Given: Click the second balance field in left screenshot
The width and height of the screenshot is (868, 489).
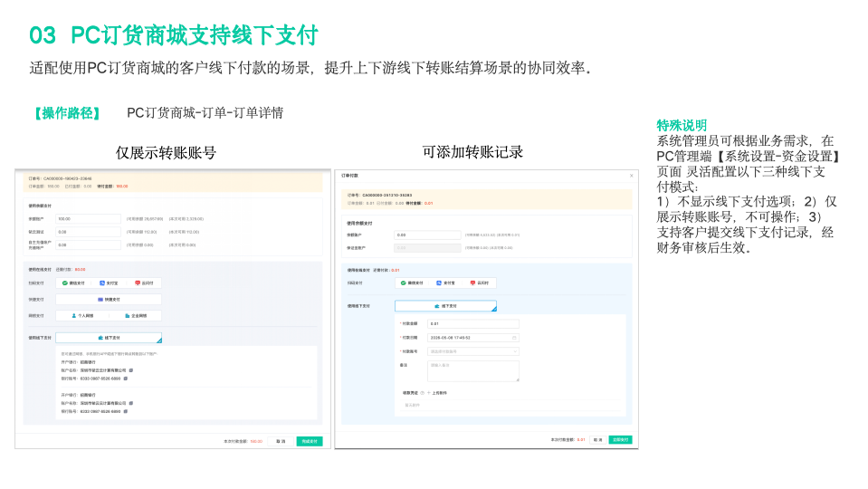Looking at the screenshot, I should click(x=88, y=232).
